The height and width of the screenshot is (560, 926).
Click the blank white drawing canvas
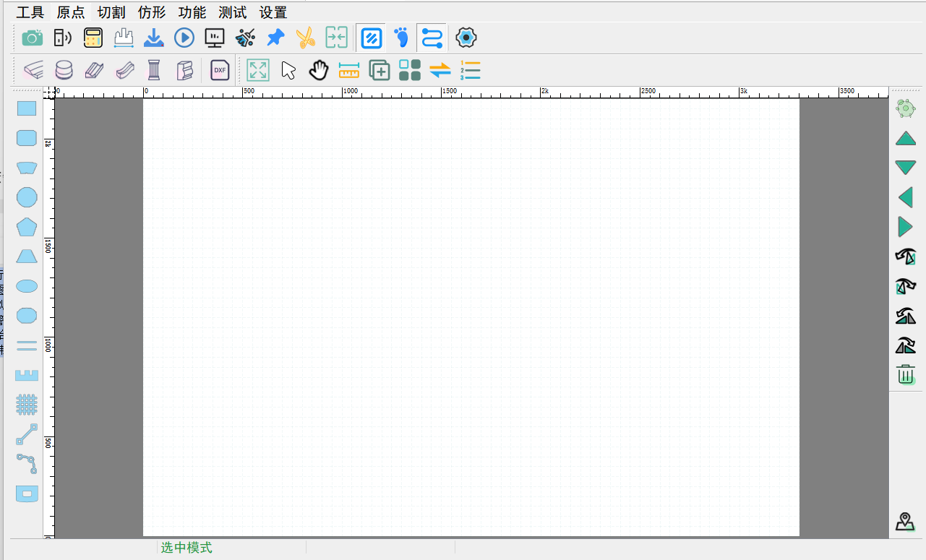[471, 317]
